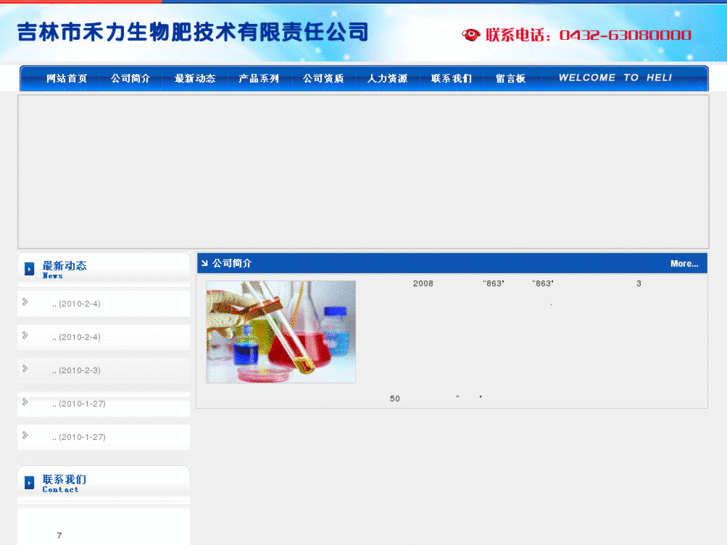The width and height of the screenshot is (727, 545).
Task: Select the 公司资质 menu item
Action: coord(323,78)
